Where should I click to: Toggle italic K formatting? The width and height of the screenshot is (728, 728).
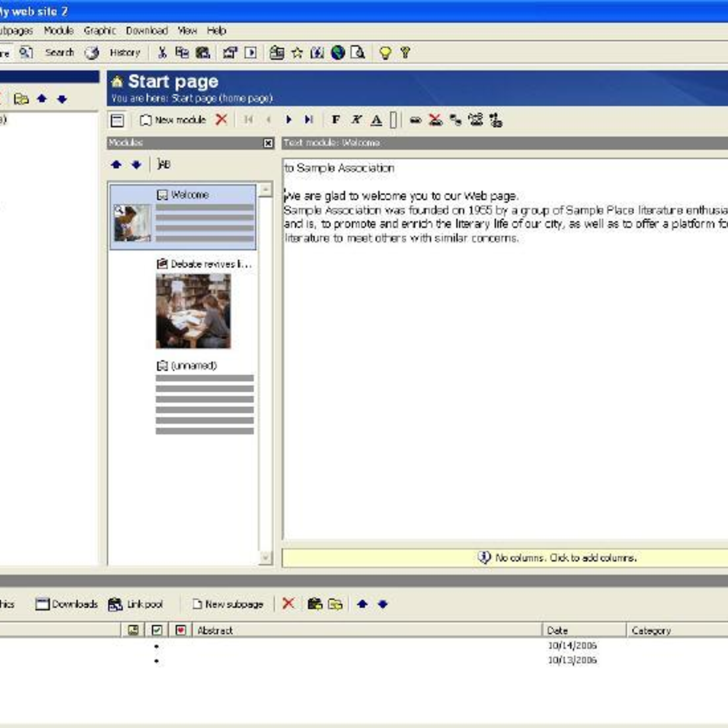[x=356, y=119]
